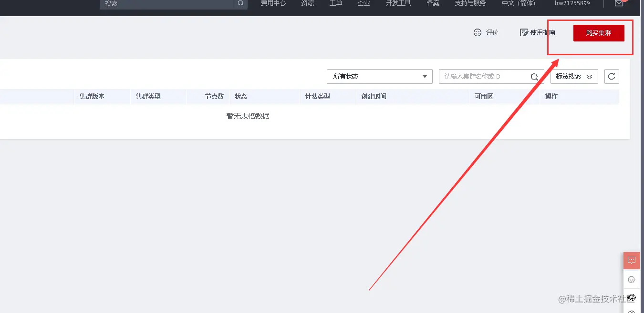Open the 开发工具 menu
Viewport: 644px width, 313px height.
[x=398, y=3]
